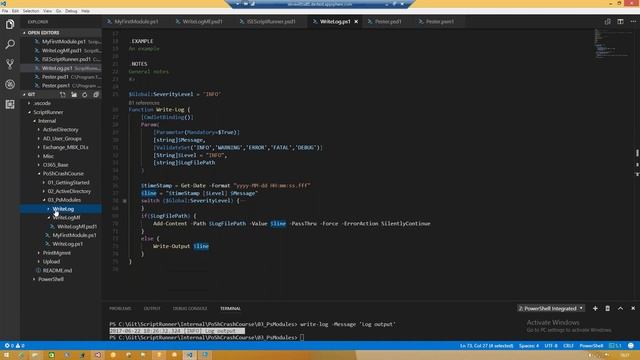This screenshot has height=360, width=640.
Task: Refresh the explorer in GIT section
Action: coord(84,95)
